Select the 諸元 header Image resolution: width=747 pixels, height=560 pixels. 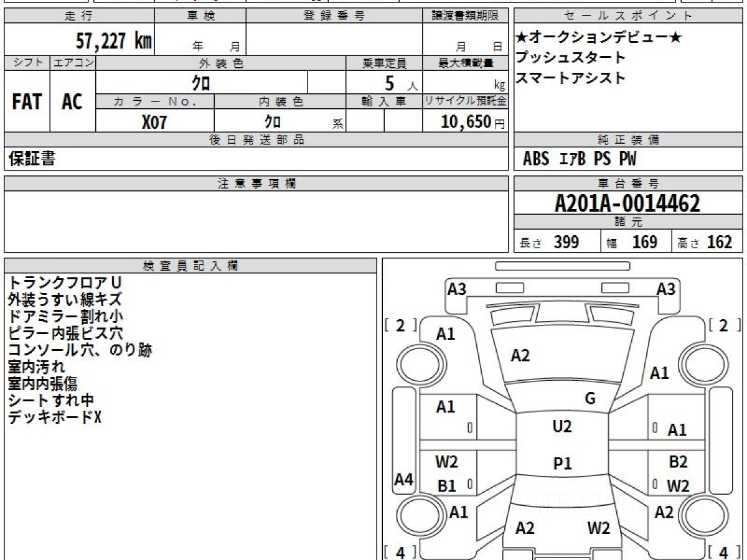[628, 222]
